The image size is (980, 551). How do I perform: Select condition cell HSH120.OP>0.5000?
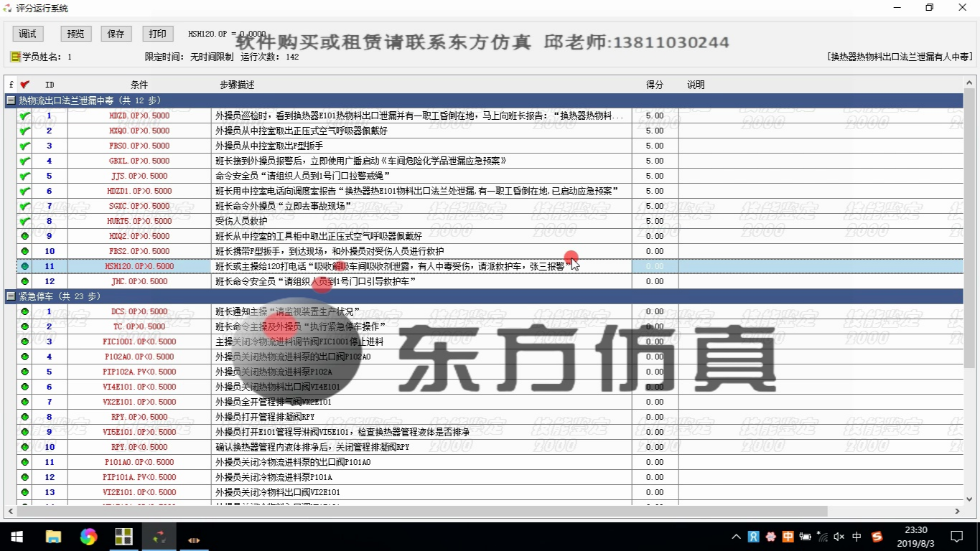[x=139, y=266]
